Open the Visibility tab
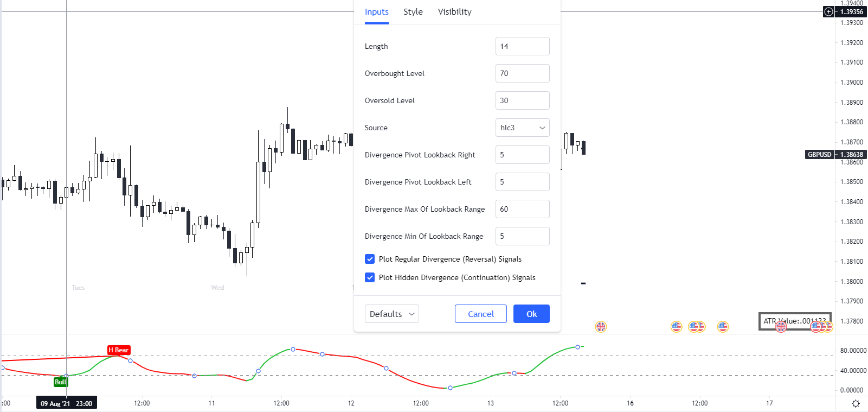The width and height of the screenshot is (868, 412). pyautogui.click(x=454, y=12)
